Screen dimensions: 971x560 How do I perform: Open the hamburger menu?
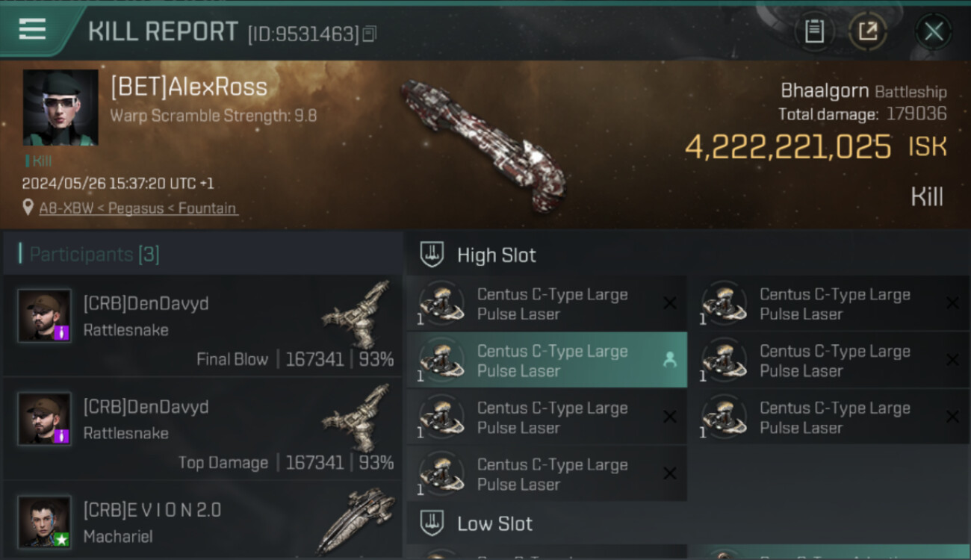point(32,30)
